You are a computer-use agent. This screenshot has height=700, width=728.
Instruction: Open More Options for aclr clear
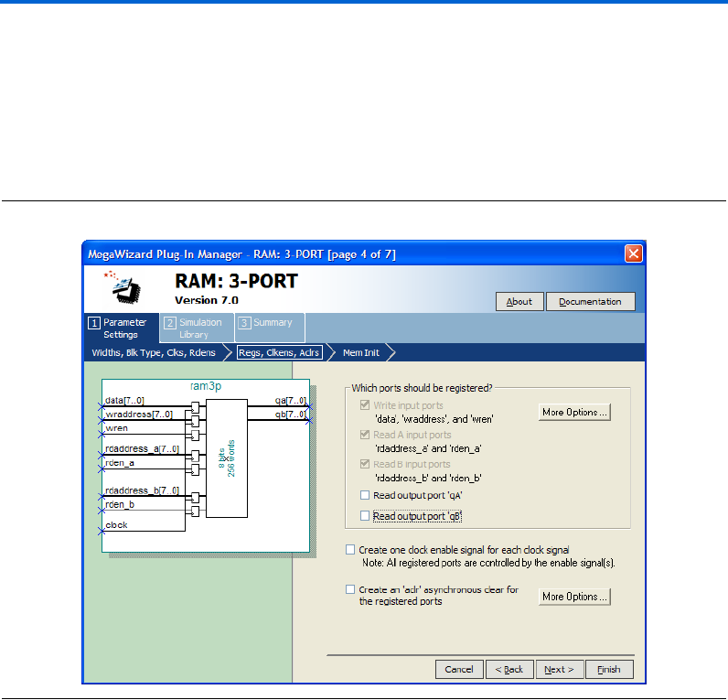tap(574, 597)
